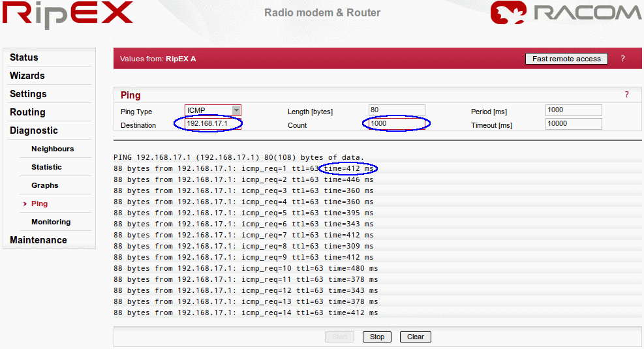Click the greyed-out Start button

pyautogui.click(x=340, y=337)
